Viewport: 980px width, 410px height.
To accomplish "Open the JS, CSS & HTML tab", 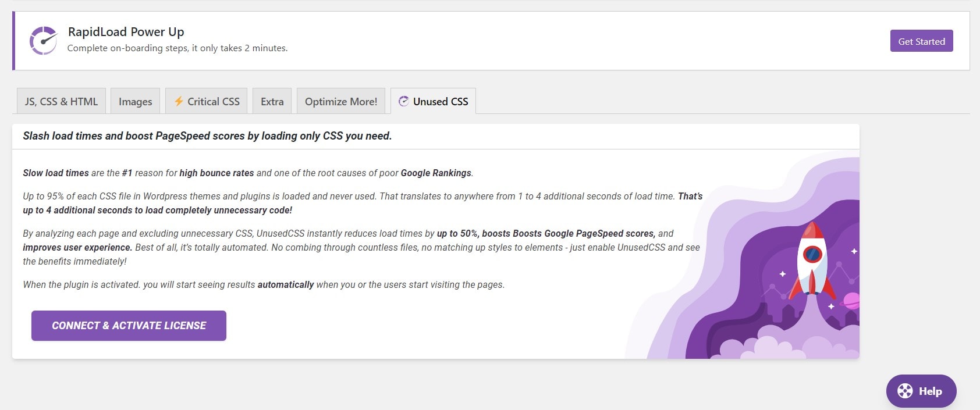I will click(61, 101).
